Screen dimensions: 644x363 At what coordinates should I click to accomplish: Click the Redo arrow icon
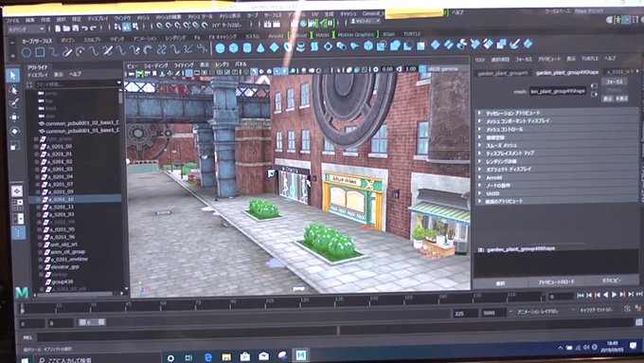(x=94, y=28)
